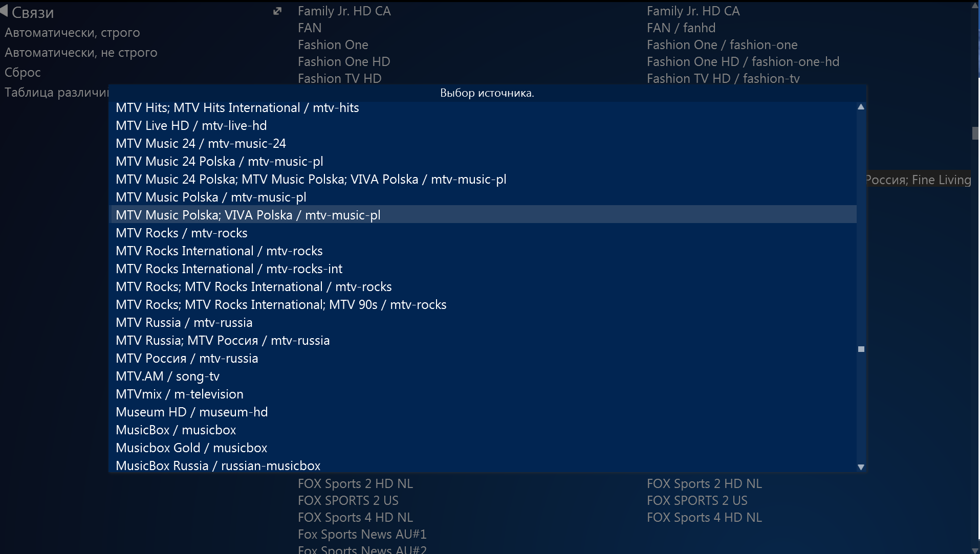Click main window scroll down arrow
The image size is (980, 554).
click(x=975, y=550)
